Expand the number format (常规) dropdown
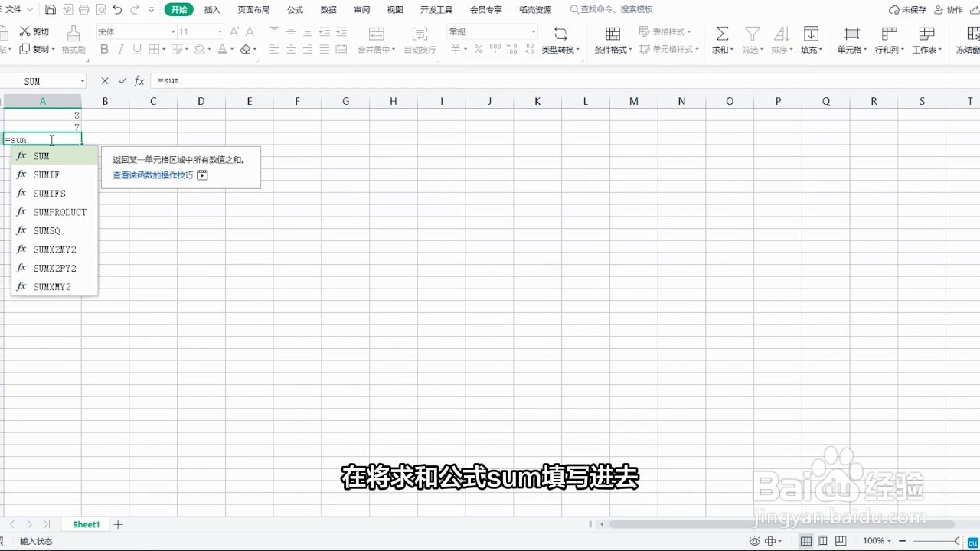980x551 pixels. click(x=532, y=31)
